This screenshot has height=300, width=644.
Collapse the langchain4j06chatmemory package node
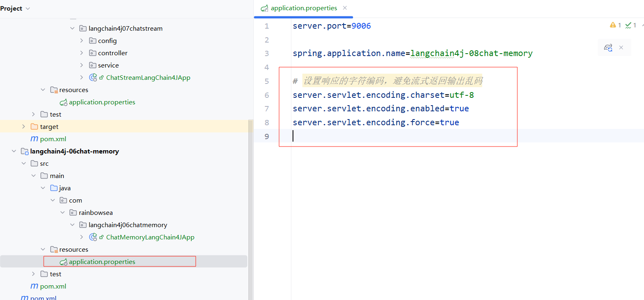72,225
